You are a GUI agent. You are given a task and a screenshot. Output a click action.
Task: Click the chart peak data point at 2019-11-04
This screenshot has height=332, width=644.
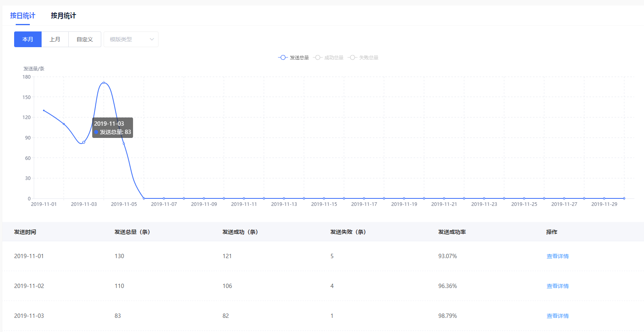[x=104, y=83]
